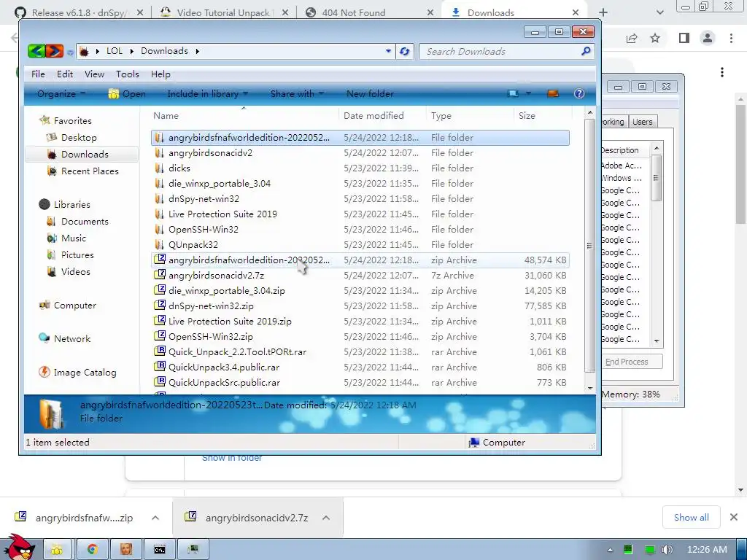Open Chrome from the taskbar

click(92, 550)
